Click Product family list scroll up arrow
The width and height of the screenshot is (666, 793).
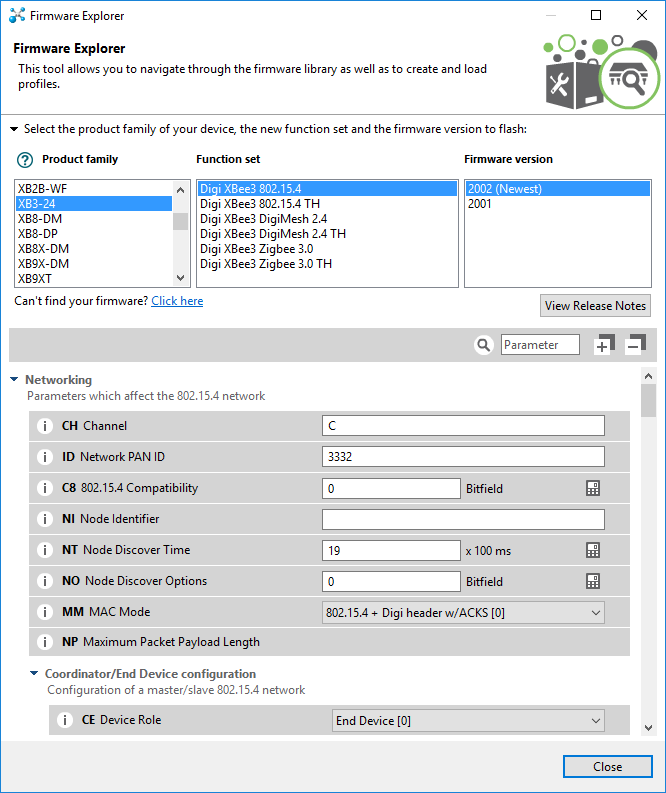181,190
